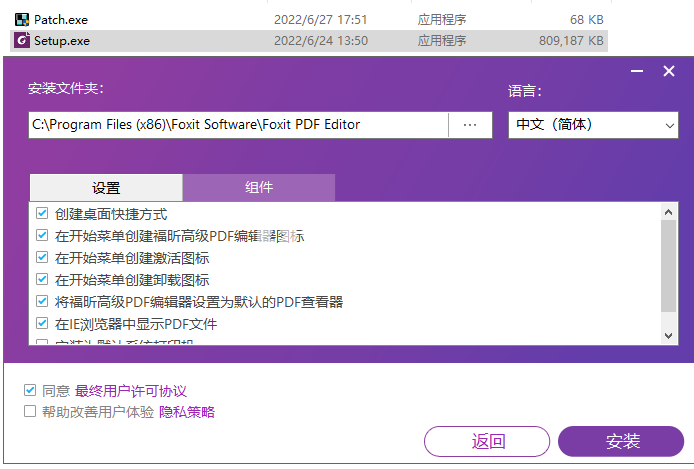Uncheck 创建桌面快捷方式 option
Viewport: 694px width, 469px height.
(x=42, y=213)
